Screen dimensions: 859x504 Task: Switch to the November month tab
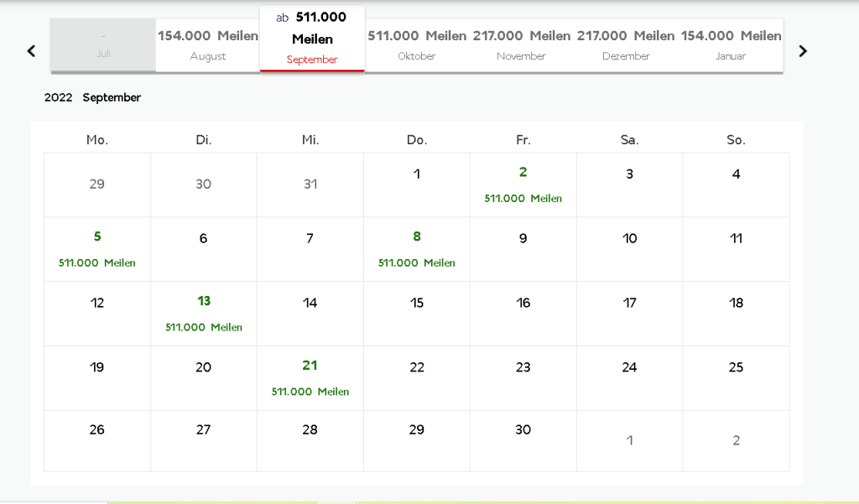(521, 45)
